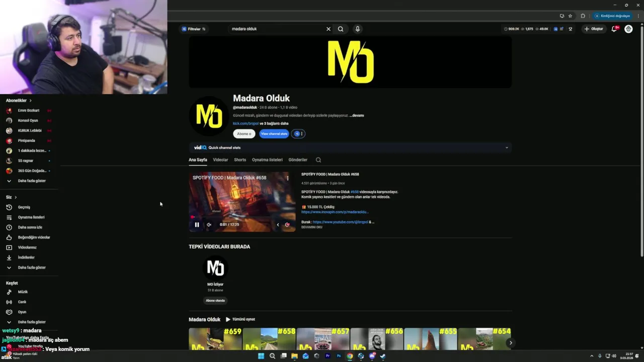Image resolution: width=644 pixels, height=362 pixels.
Task: Switch to the Shorts tab
Action: click(240, 160)
